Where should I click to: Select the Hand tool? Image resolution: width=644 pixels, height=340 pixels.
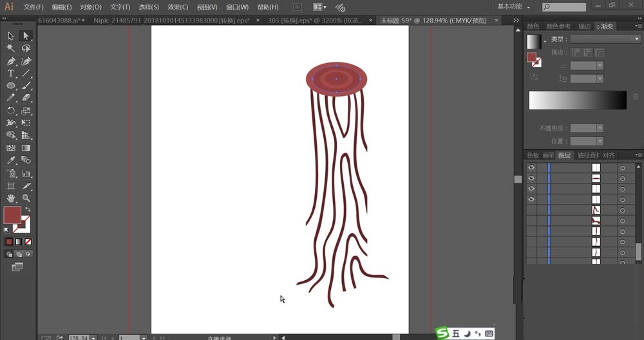click(x=11, y=198)
